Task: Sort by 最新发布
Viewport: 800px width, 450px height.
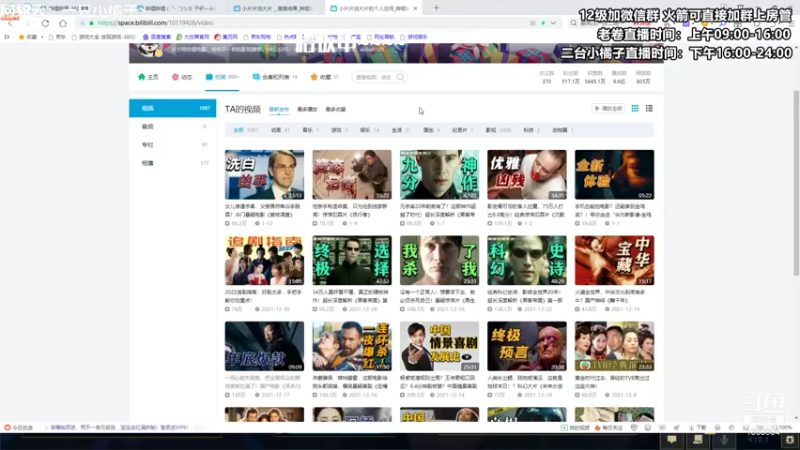Action: (279, 109)
